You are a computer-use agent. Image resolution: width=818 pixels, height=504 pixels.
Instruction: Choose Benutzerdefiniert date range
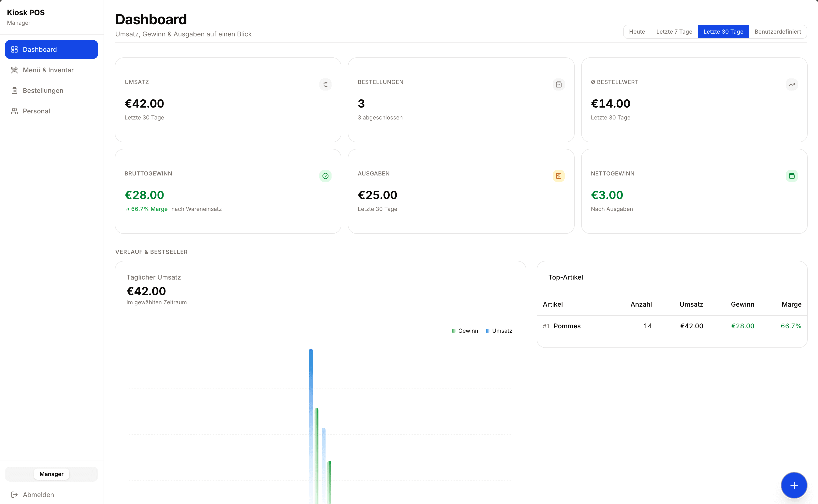click(x=778, y=32)
